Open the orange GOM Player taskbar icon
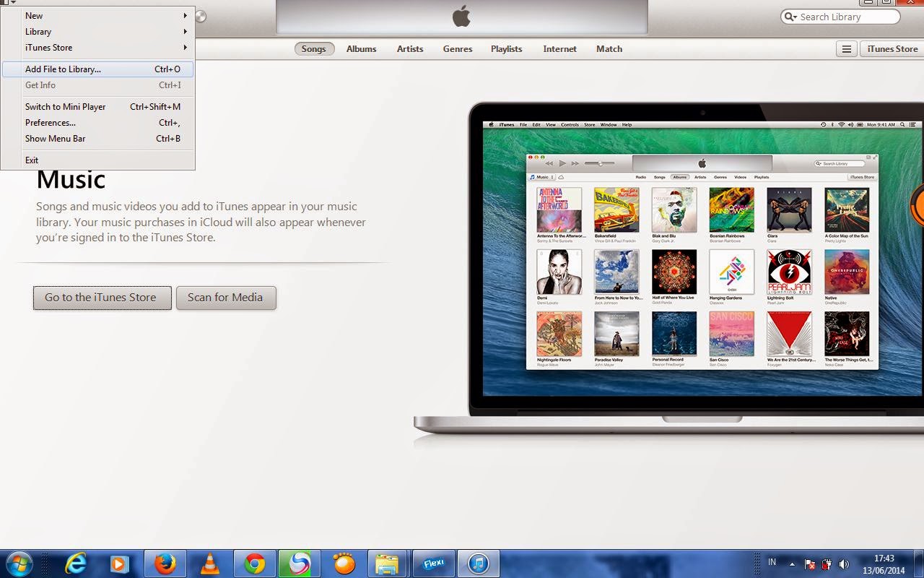The width and height of the screenshot is (924, 578). click(344, 564)
